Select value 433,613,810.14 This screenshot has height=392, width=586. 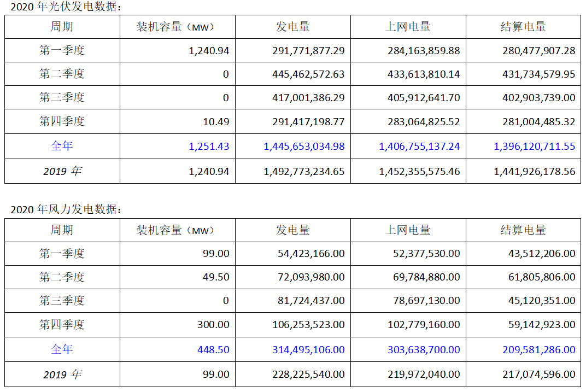pos(424,74)
